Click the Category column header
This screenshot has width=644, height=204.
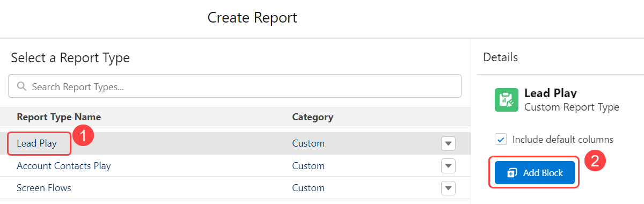click(x=313, y=117)
